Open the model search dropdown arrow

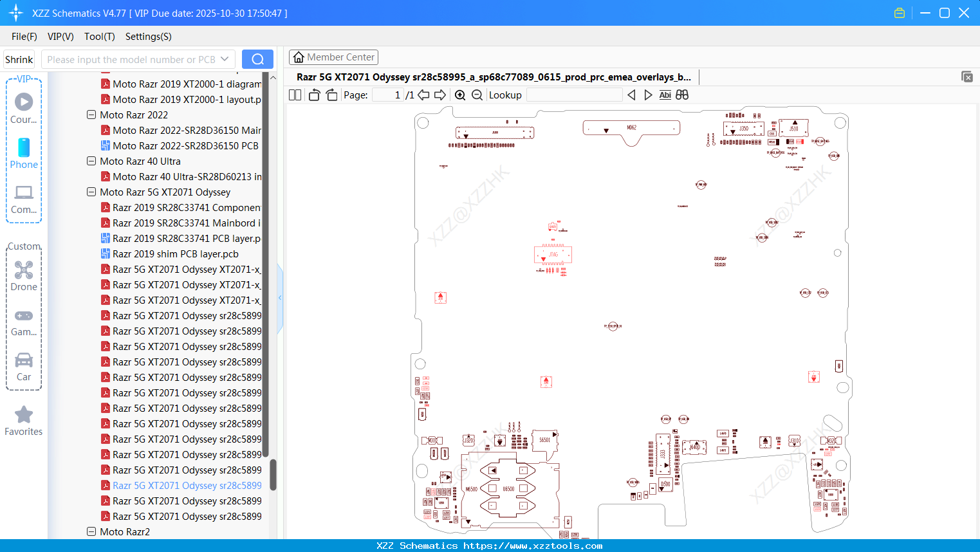(225, 59)
